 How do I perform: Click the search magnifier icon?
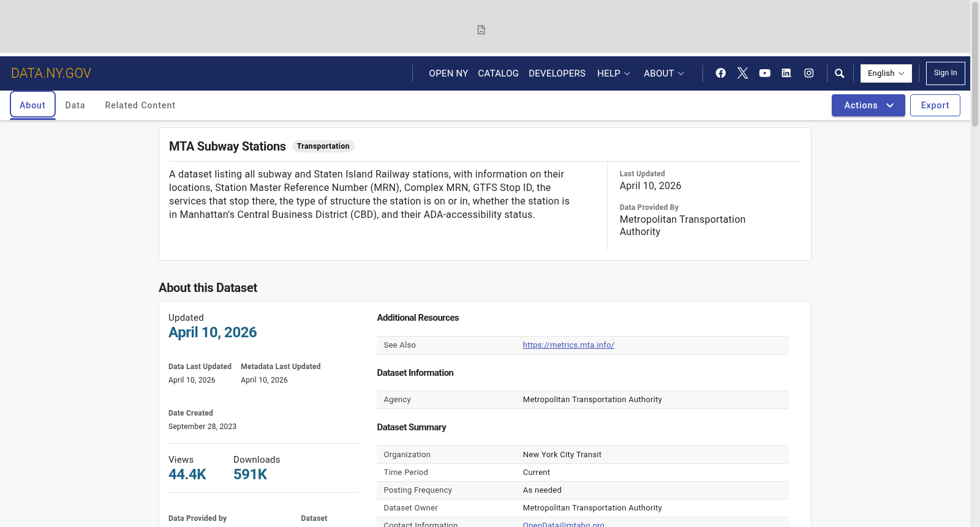840,73
